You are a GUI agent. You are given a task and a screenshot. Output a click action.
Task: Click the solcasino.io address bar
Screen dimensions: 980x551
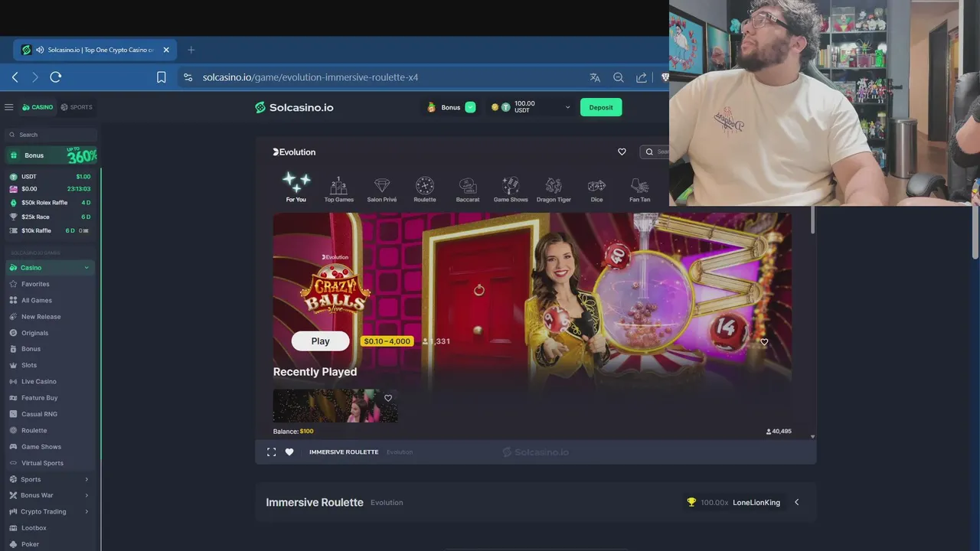[310, 77]
